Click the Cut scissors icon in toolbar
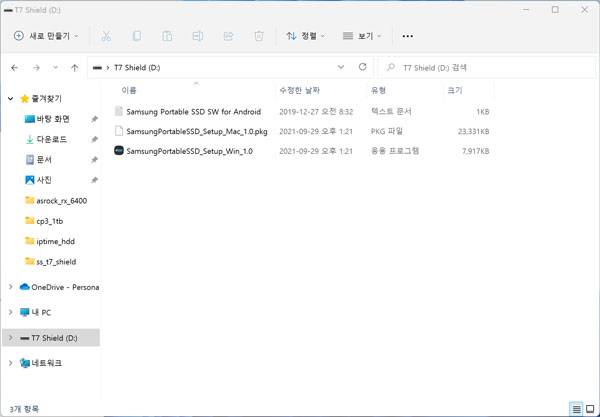The height and width of the screenshot is (417, 600). tap(105, 36)
